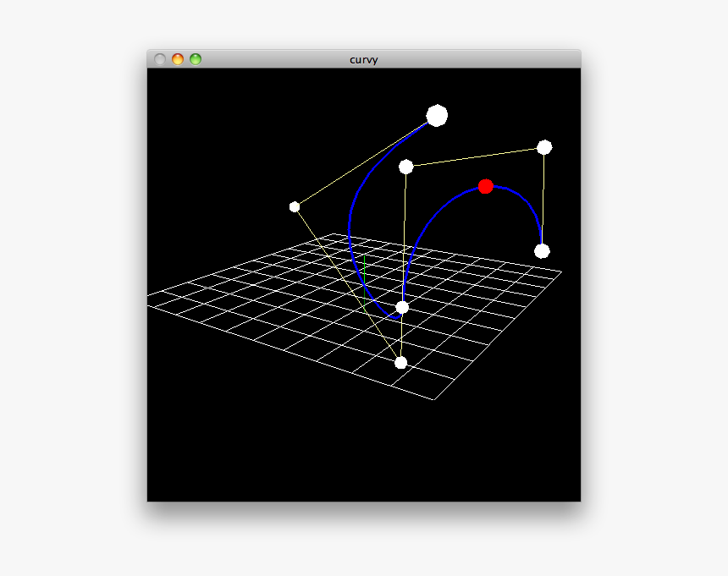Select the white control point below the grid
This screenshot has width=728, height=576.
[x=400, y=362]
